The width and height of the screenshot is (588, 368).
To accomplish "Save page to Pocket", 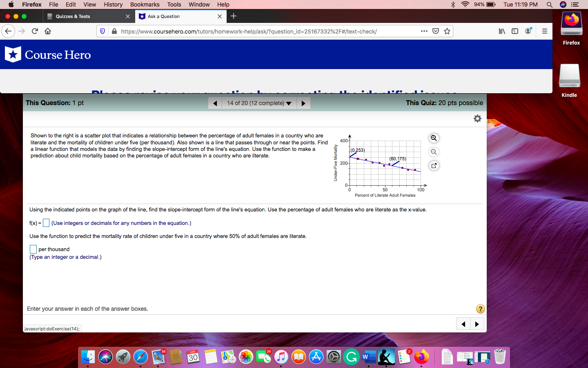I will (436, 31).
